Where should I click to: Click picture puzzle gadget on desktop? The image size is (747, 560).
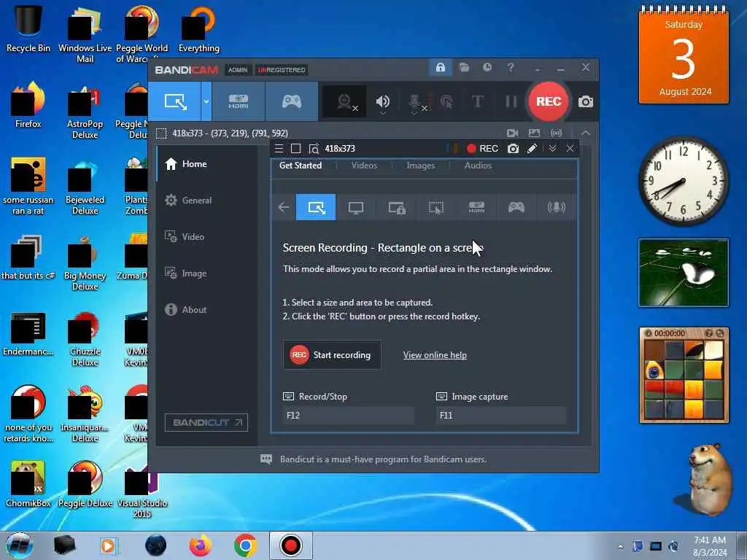click(x=684, y=376)
